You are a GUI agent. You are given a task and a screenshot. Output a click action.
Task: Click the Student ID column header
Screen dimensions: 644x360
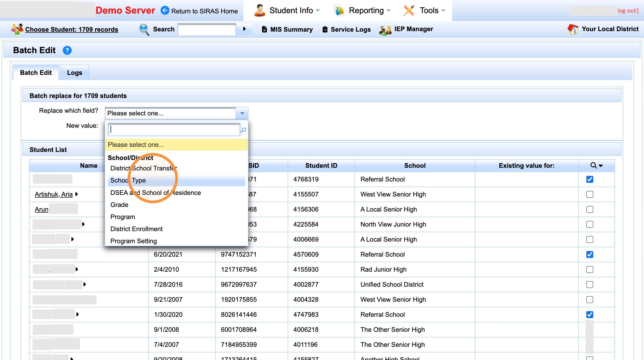click(321, 166)
